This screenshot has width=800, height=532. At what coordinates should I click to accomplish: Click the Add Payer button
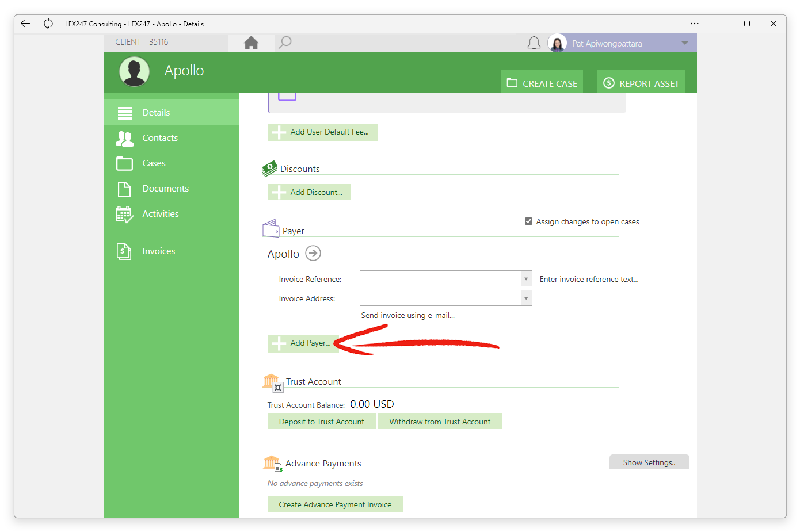pyautogui.click(x=303, y=343)
